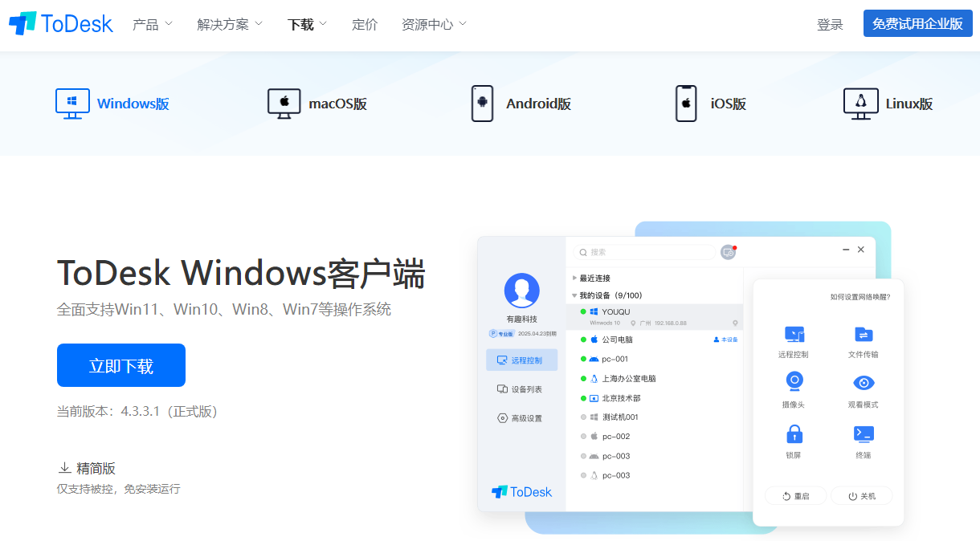Click the Windows logo next to YOUQU
Image resolution: width=980 pixels, height=541 pixels.
(x=594, y=311)
